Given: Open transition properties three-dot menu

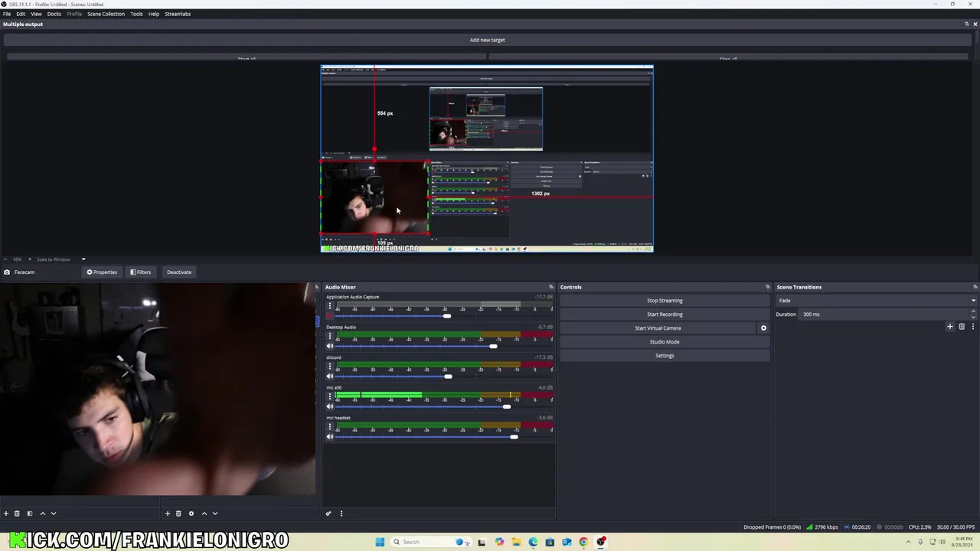Looking at the screenshot, I should click(973, 327).
